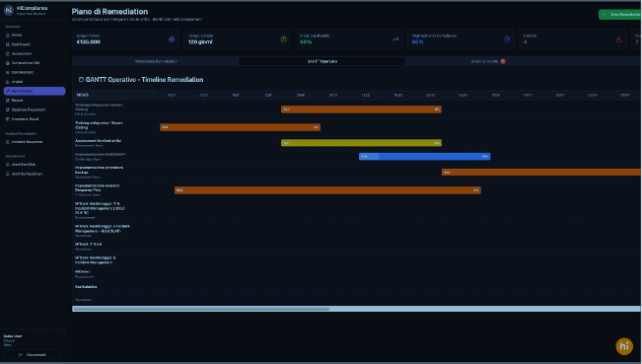
Task: Click the Remediation wrench icon in sidebar
Action: (x=8, y=91)
